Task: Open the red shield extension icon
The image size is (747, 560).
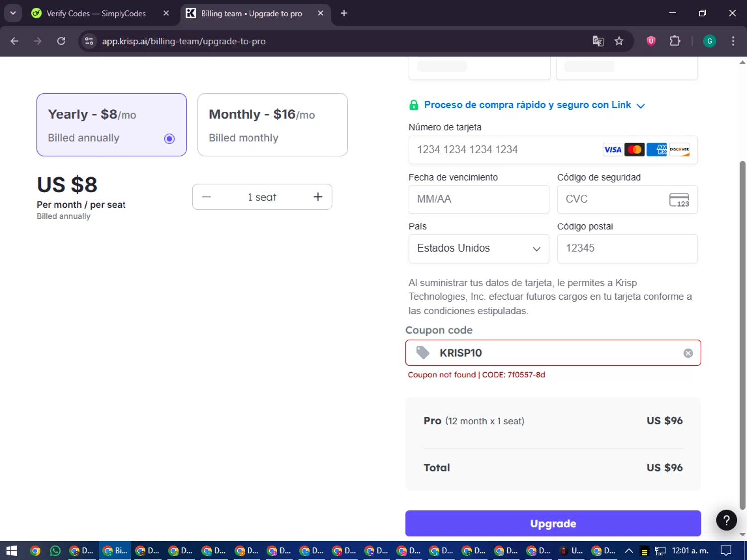Action: pyautogui.click(x=651, y=41)
